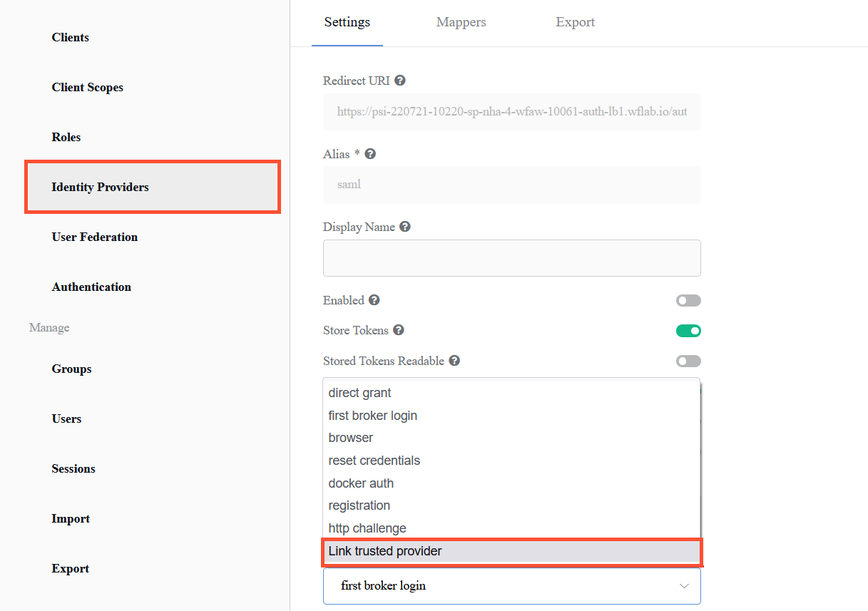Click the Alias field containing saml

coord(511,185)
